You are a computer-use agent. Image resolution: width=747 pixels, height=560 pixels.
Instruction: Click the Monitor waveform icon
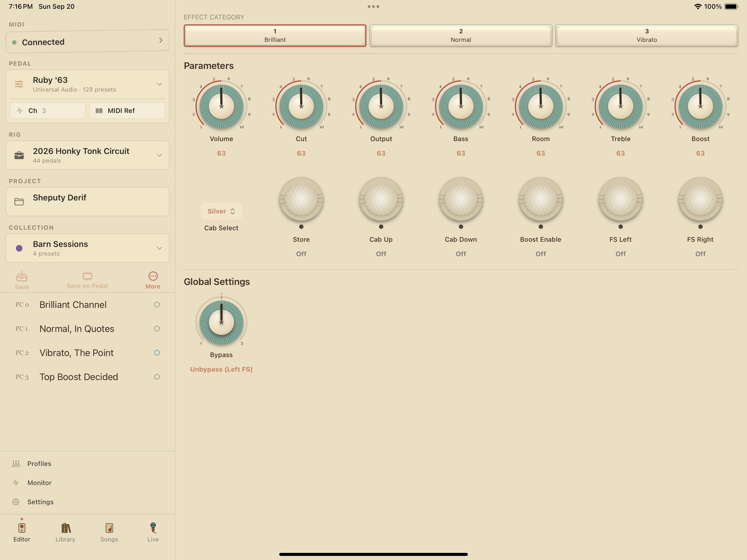[x=16, y=483]
